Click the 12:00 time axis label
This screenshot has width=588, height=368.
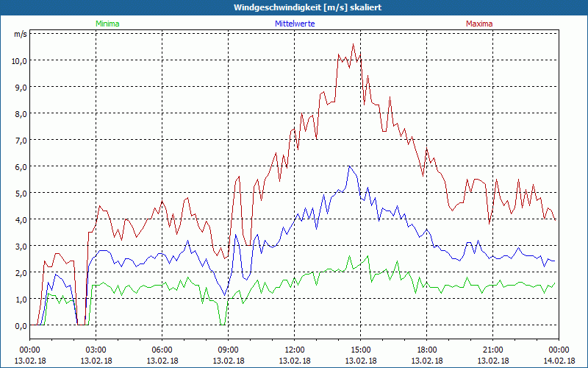point(295,350)
